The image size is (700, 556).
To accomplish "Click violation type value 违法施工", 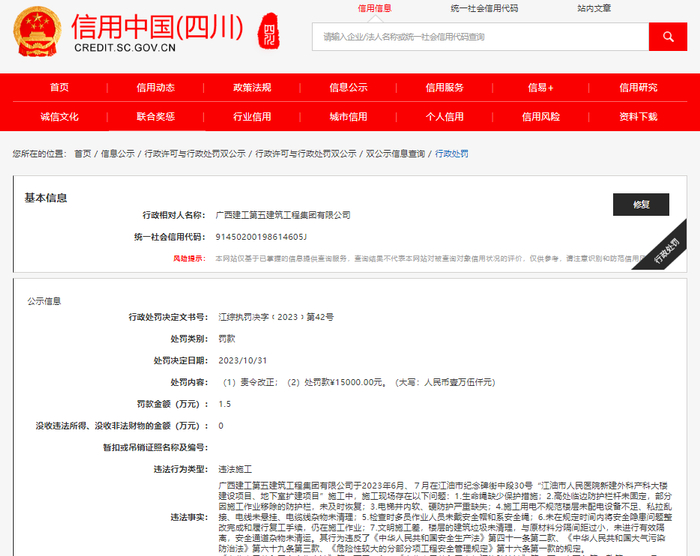I will [235, 469].
